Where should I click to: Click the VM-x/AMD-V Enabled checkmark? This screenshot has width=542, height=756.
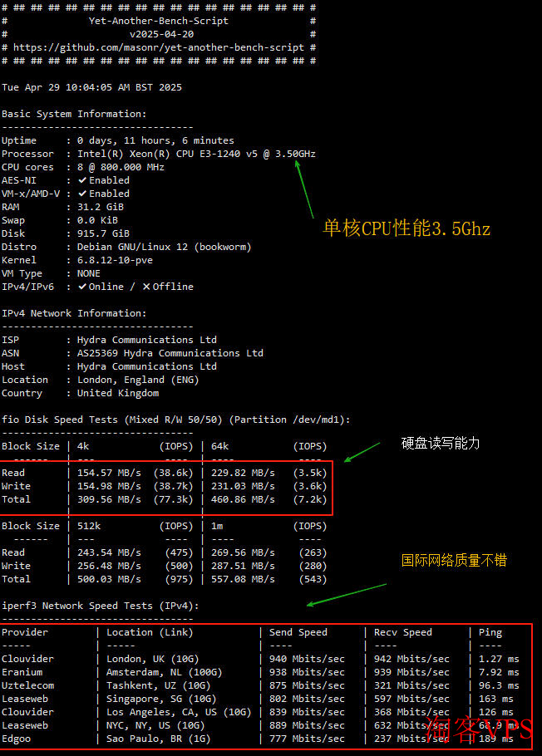click(x=82, y=194)
